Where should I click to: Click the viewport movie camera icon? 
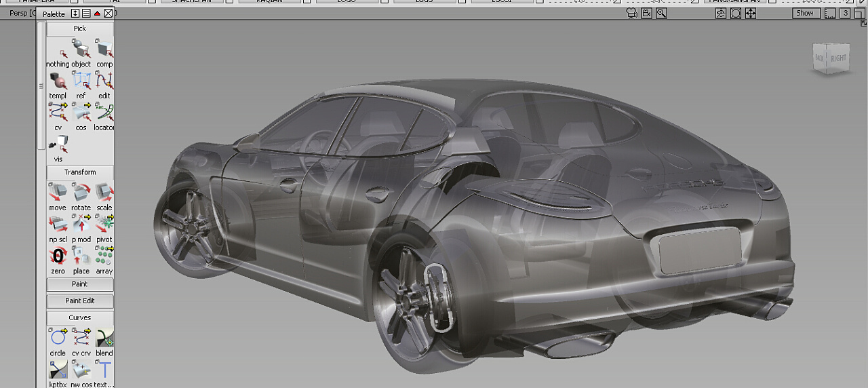tap(631, 13)
